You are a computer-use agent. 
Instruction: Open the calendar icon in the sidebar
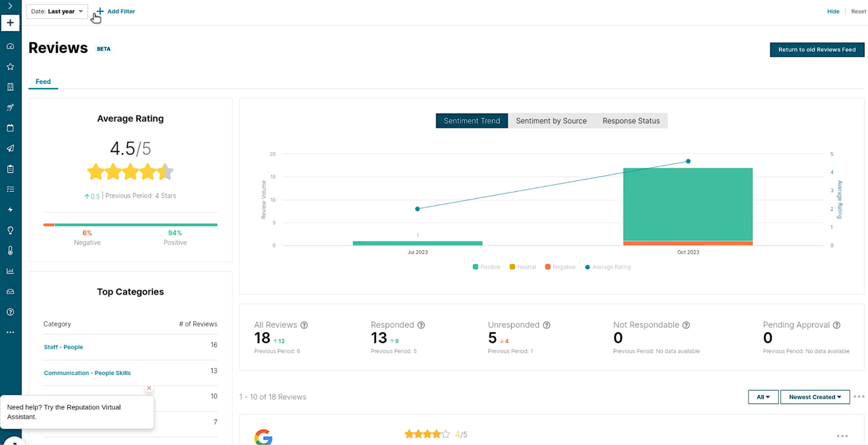click(x=10, y=128)
